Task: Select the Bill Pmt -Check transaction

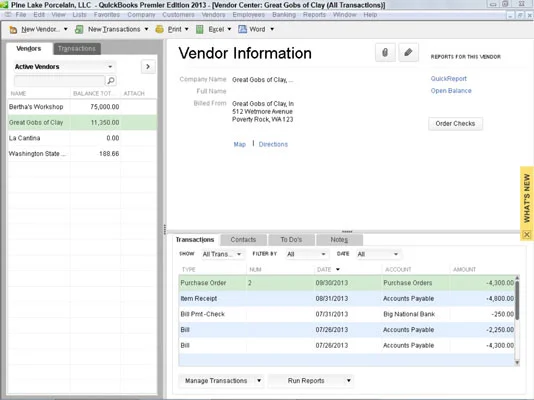Action: pyautogui.click(x=346, y=314)
